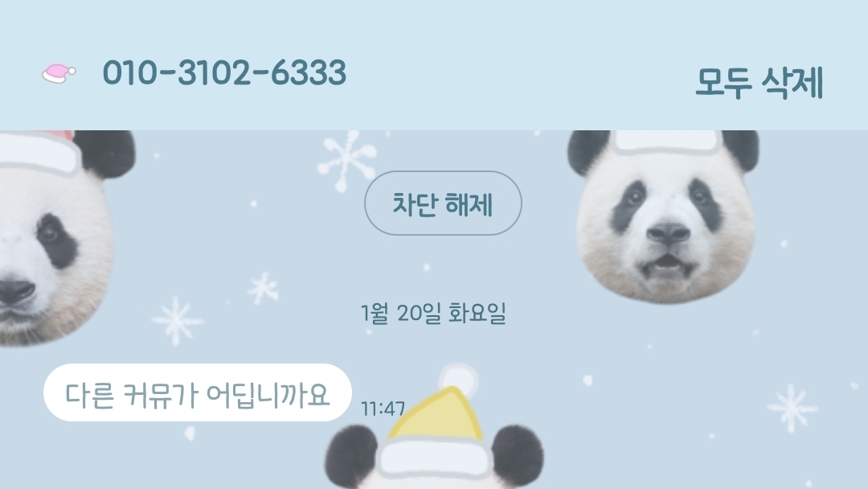Tap the right panda's black nose
Image resolution: width=868 pixels, height=489 pixels.
click(668, 234)
